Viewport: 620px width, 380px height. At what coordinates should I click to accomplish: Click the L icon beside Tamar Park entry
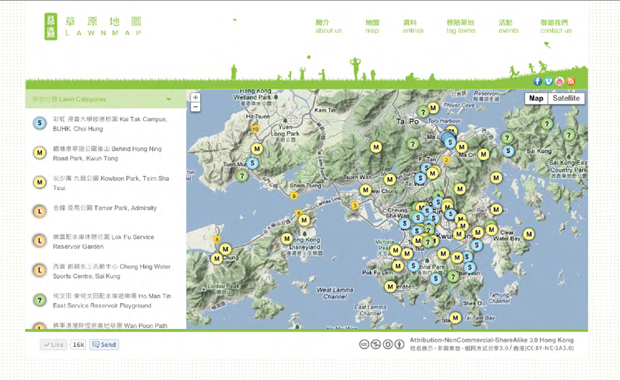click(x=40, y=212)
